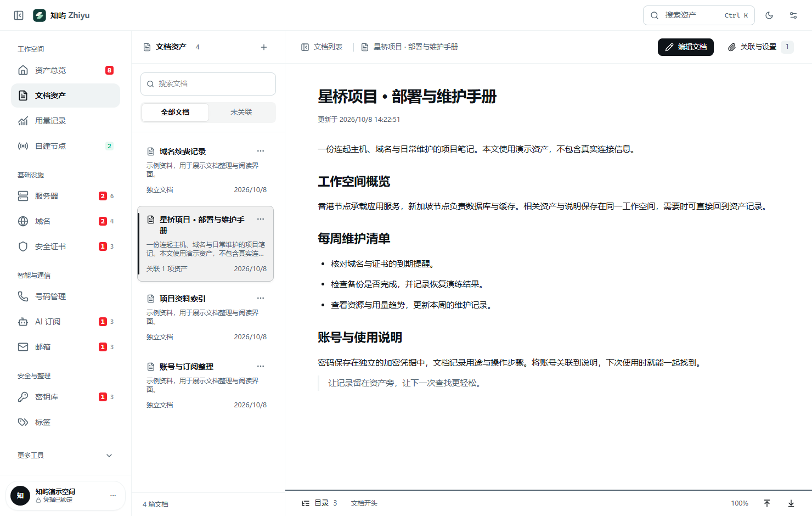Collapse the left sidebar panel icon
This screenshot has width=812, height=516.
tap(19, 15)
